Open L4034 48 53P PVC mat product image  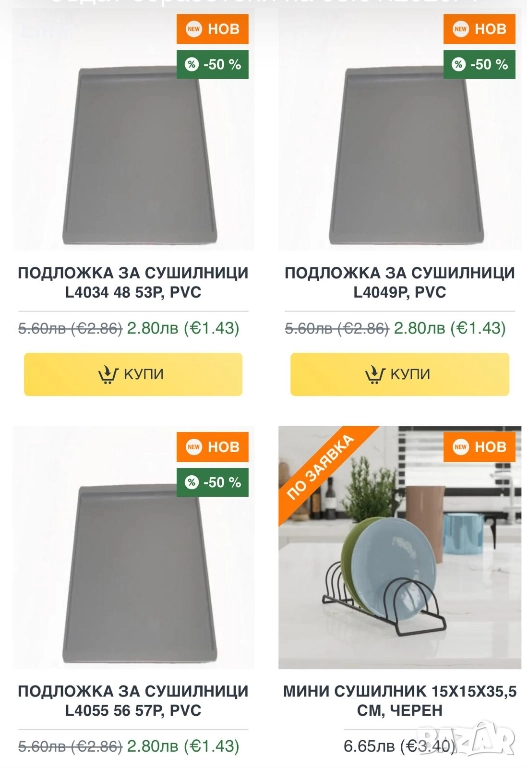(133, 129)
